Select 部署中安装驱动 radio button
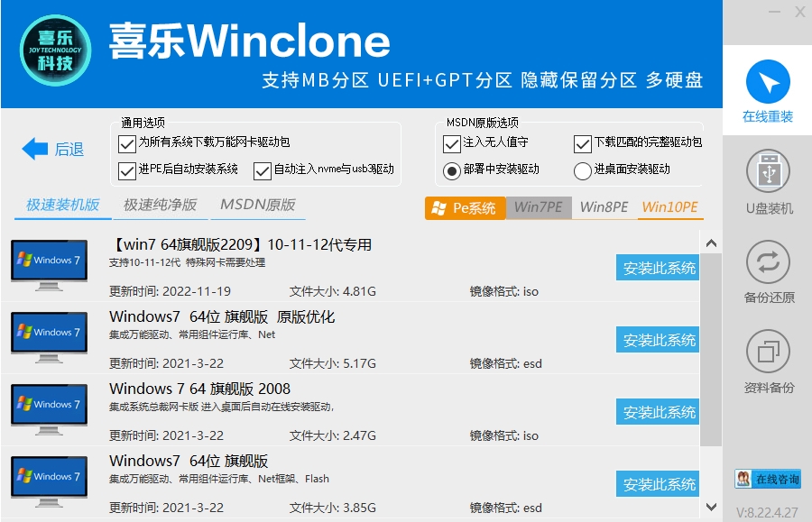 tap(452, 170)
